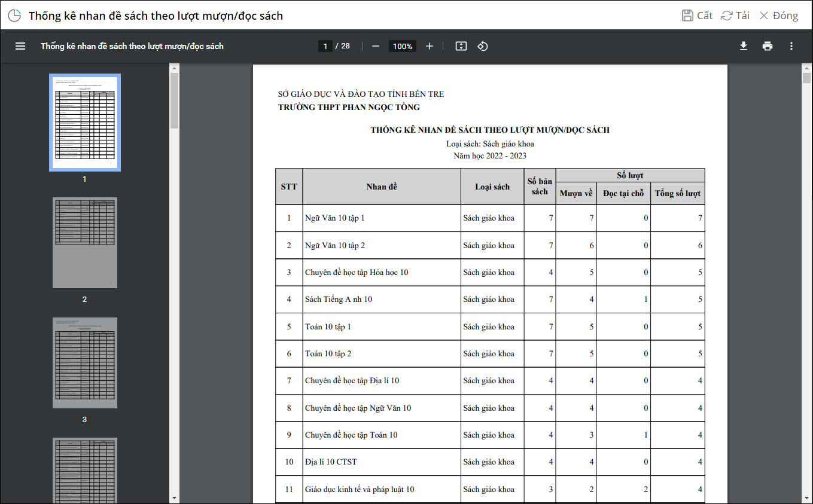
Task: Click 'Chuyên đề học tập Địa lí 10'
Action: click(352, 380)
